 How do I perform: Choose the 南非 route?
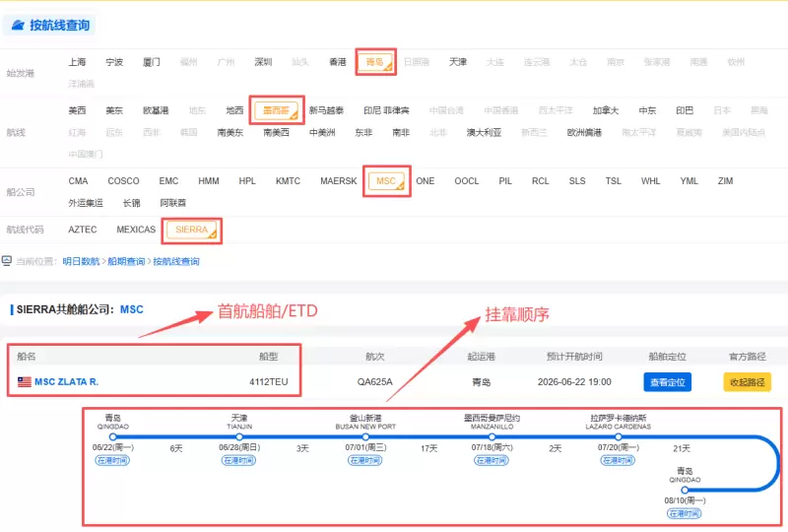[401, 132]
